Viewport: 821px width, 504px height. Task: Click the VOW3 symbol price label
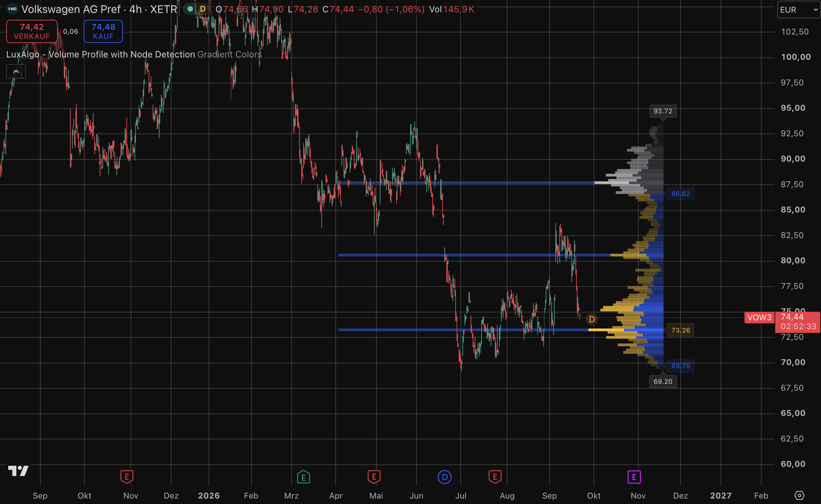pos(759,318)
